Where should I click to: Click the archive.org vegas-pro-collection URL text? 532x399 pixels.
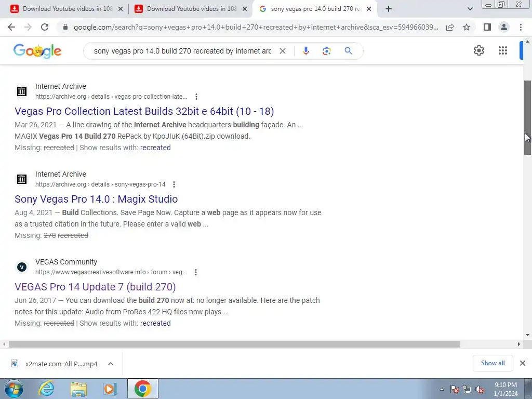(111, 97)
